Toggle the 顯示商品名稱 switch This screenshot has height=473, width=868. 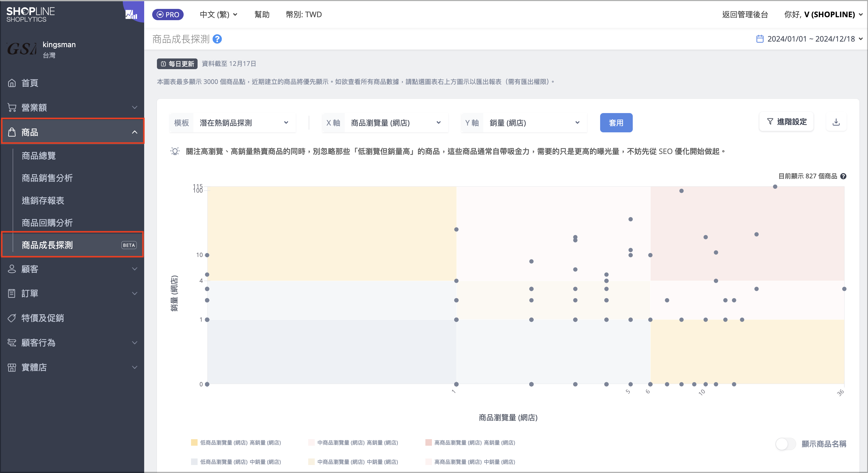[786, 444]
